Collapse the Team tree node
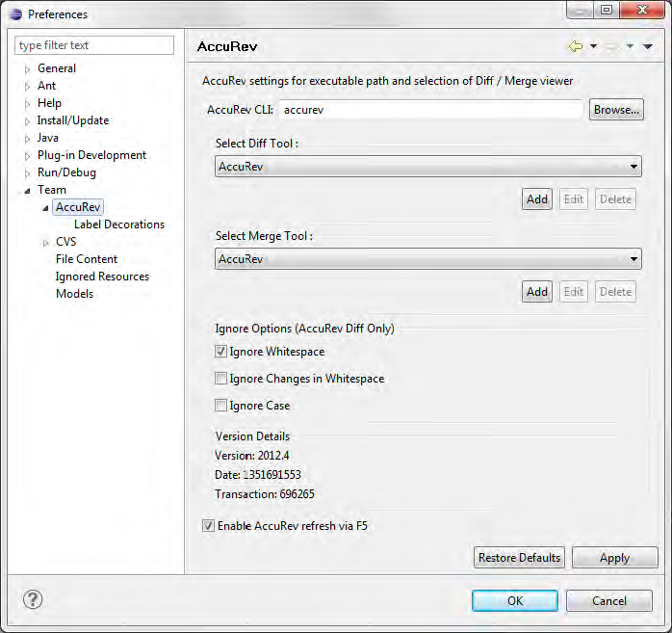This screenshot has width=672, height=633. (27, 190)
